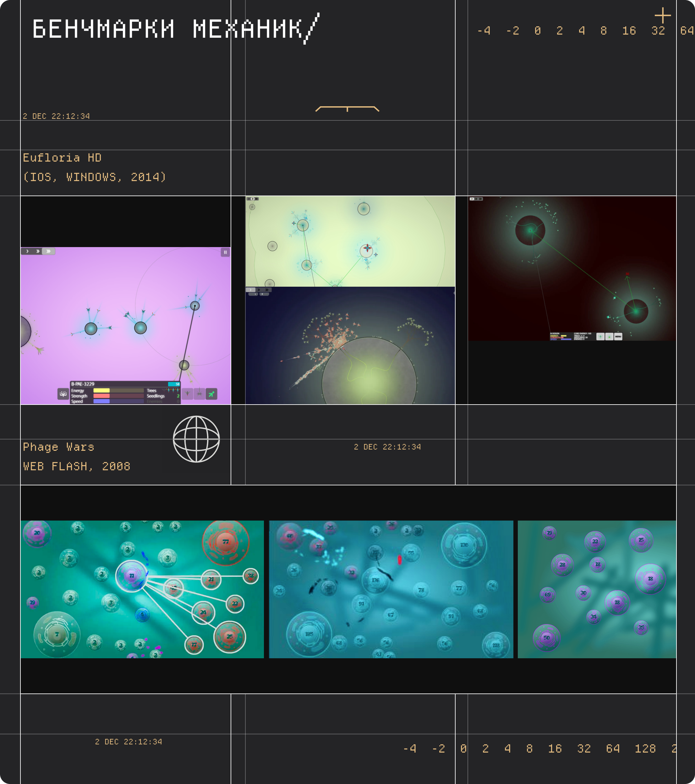Open the purple Eufloria HD screenshot thumbnail
Viewport: 695px width, 784px height.
pyautogui.click(x=126, y=326)
